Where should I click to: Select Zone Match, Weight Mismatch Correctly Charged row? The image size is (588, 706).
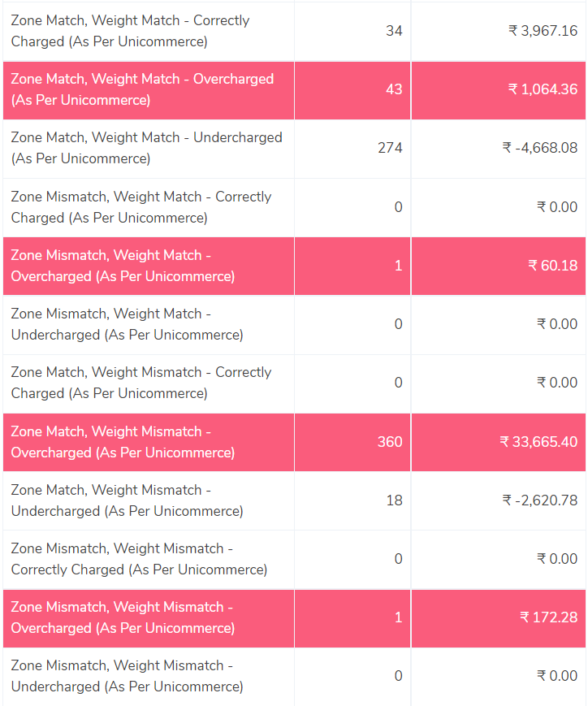pyautogui.click(x=294, y=383)
